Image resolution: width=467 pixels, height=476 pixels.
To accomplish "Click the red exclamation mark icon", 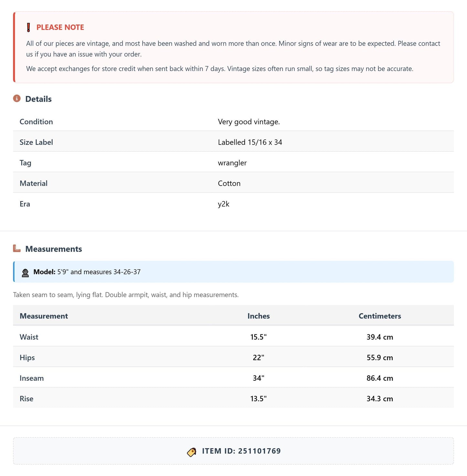I will tap(28, 27).
